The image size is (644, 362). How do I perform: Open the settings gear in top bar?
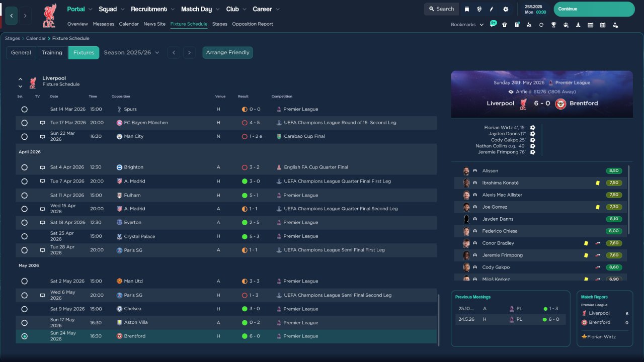(506, 9)
